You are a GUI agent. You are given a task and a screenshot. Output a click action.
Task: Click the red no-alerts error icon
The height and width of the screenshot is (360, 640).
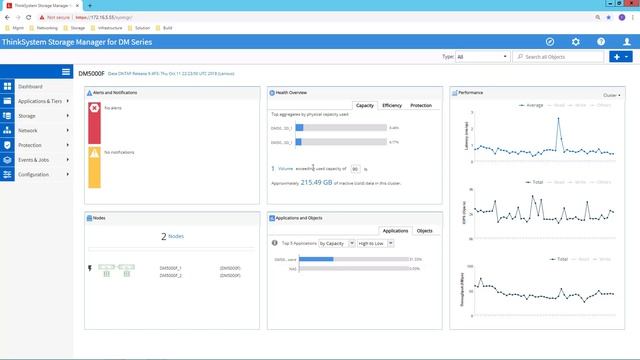(94, 108)
